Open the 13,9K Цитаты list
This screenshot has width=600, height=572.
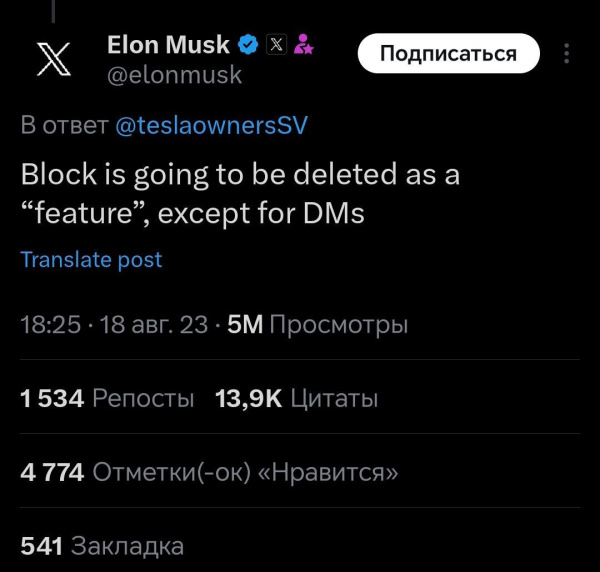(296, 399)
